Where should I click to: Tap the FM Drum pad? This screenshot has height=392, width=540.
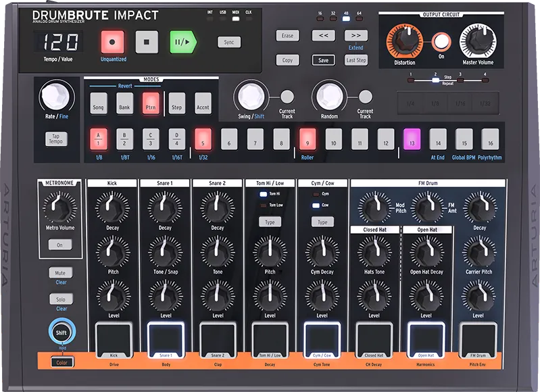click(478, 340)
